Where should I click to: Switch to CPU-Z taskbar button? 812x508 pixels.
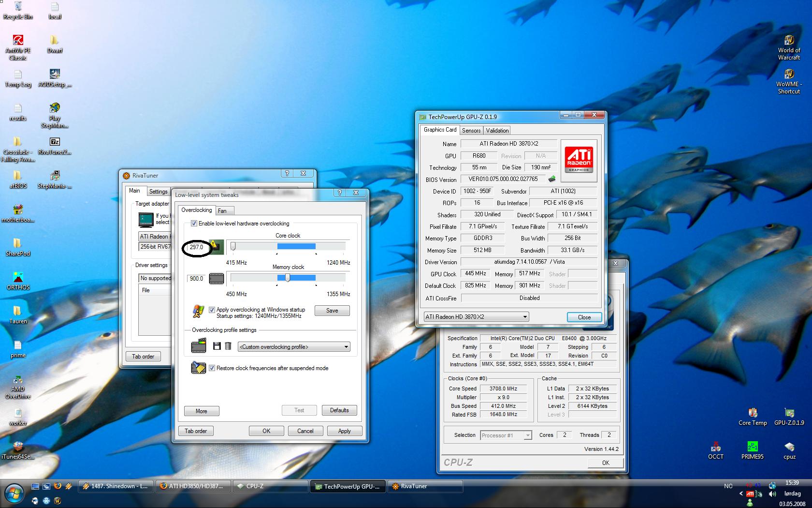270,486
